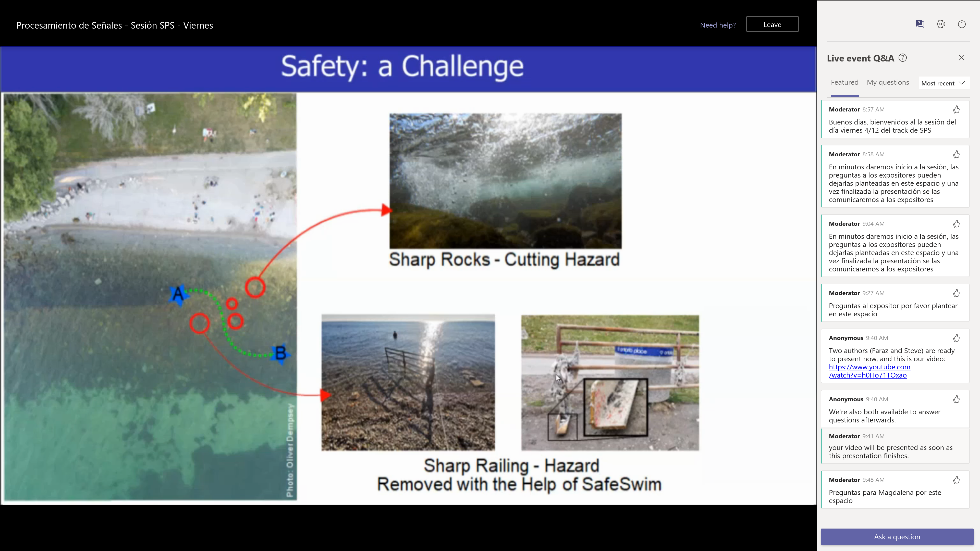Open the YouTube video link in Q&A
The height and width of the screenshot is (551, 980).
click(869, 371)
